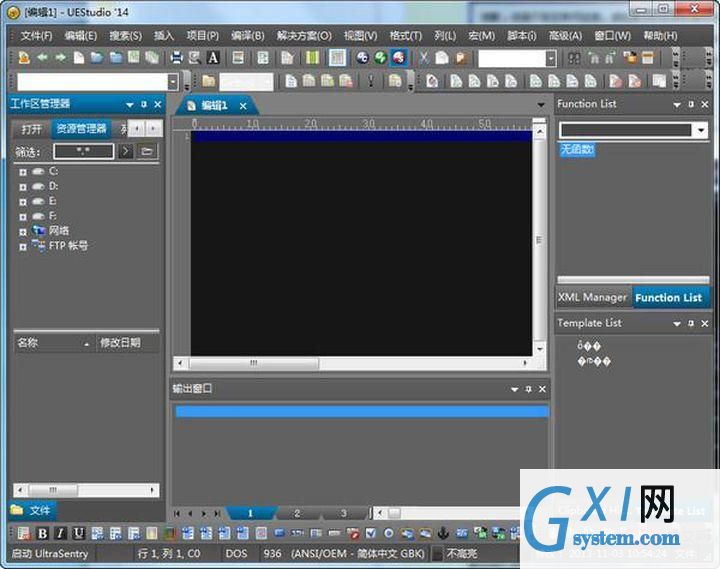Click the HTML checkbox insert icon

(x=371, y=533)
